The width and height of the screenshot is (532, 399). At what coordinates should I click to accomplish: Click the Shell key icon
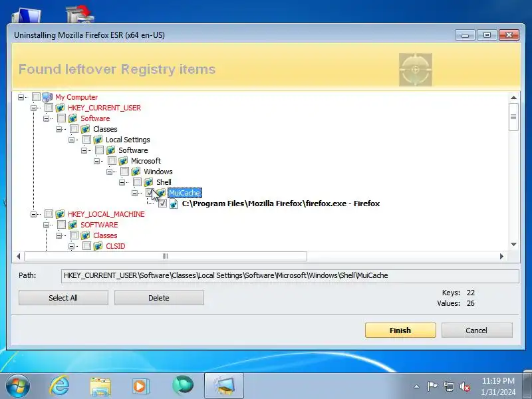coord(148,182)
